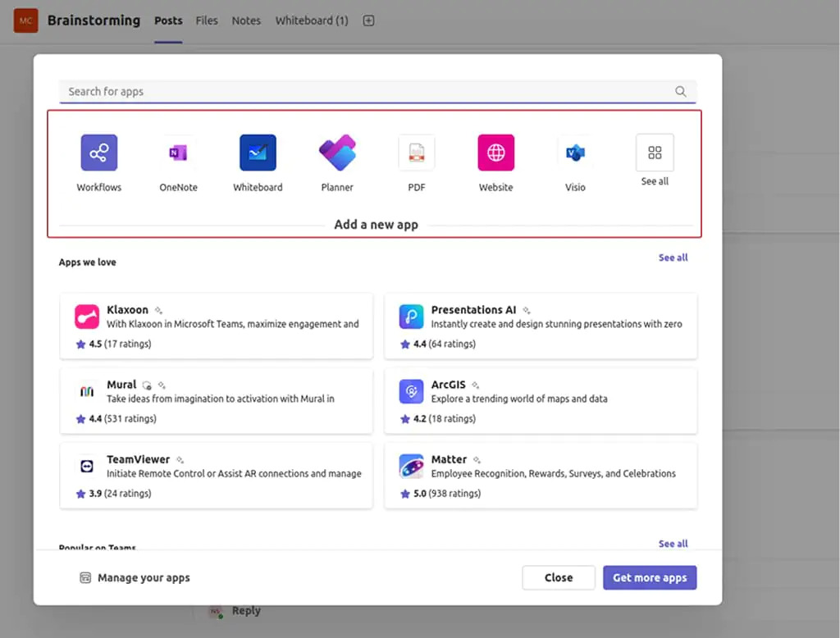Open the Notes tab
This screenshot has height=638, width=840.
[245, 21]
